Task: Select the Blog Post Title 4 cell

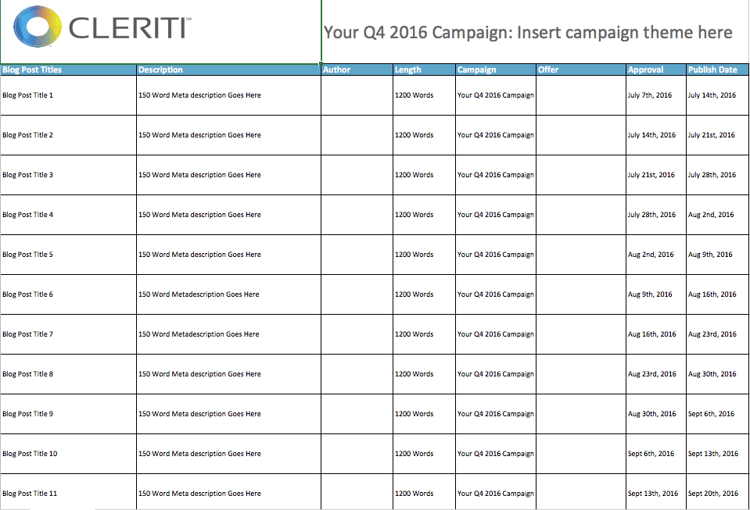Action: click(x=68, y=214)
